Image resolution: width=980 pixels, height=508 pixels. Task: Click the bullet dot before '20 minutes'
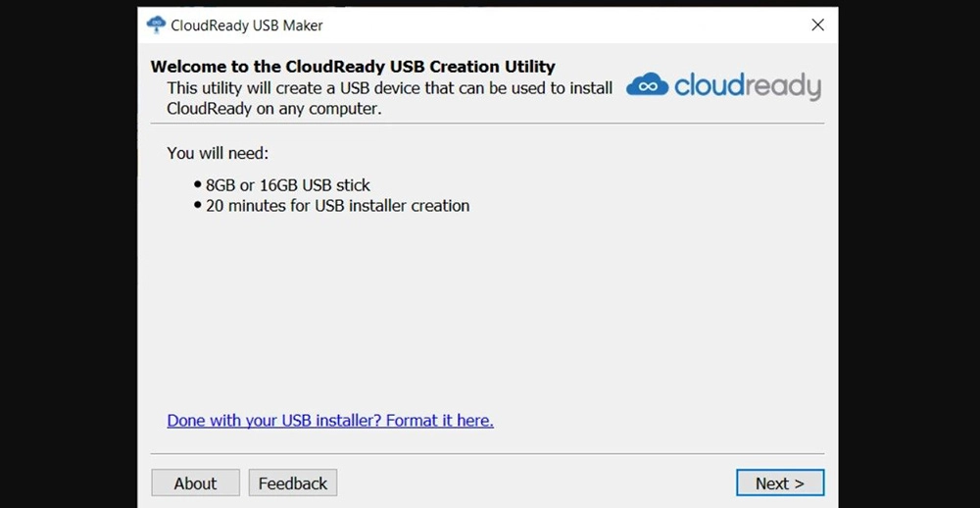point(198,205)
